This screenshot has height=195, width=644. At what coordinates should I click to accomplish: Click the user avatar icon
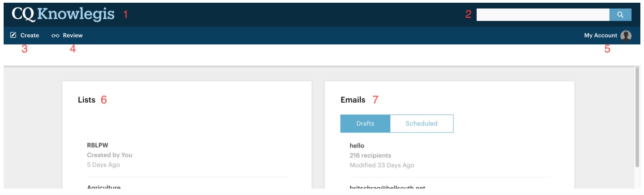click(626, 36)
